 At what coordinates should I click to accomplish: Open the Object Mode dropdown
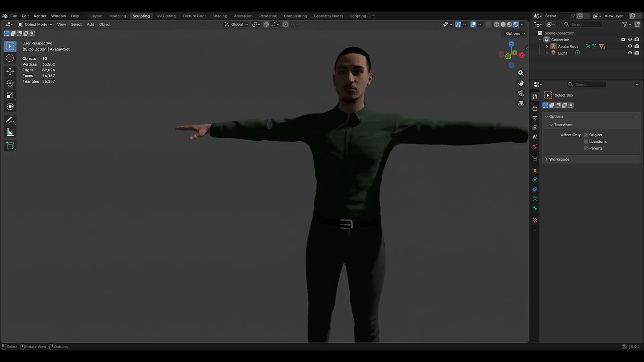35,24
